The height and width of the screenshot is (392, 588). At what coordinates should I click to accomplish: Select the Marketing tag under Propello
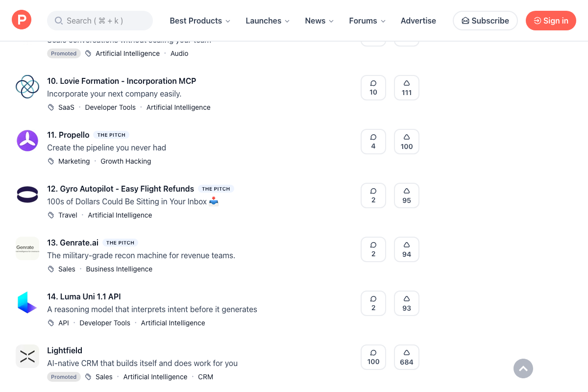(x=74, y=161)
